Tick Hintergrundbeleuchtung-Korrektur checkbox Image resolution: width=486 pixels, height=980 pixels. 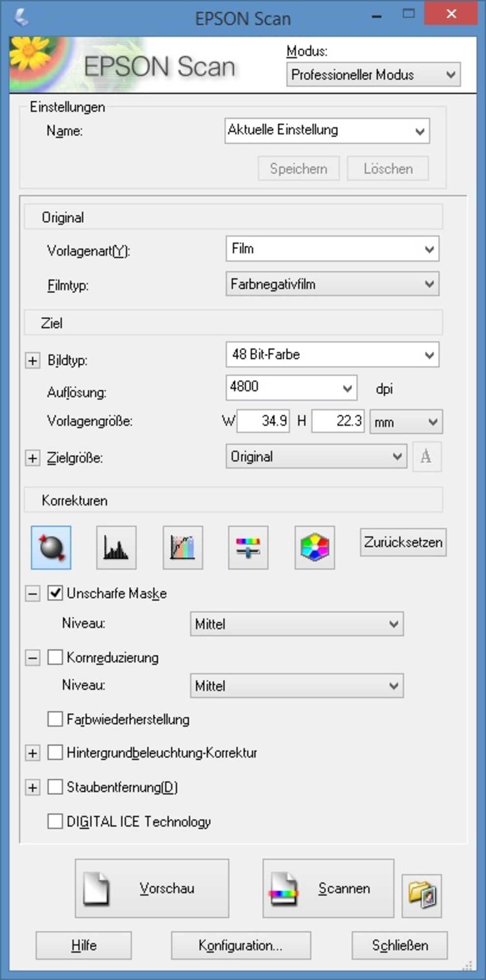(x=55, y=752)
